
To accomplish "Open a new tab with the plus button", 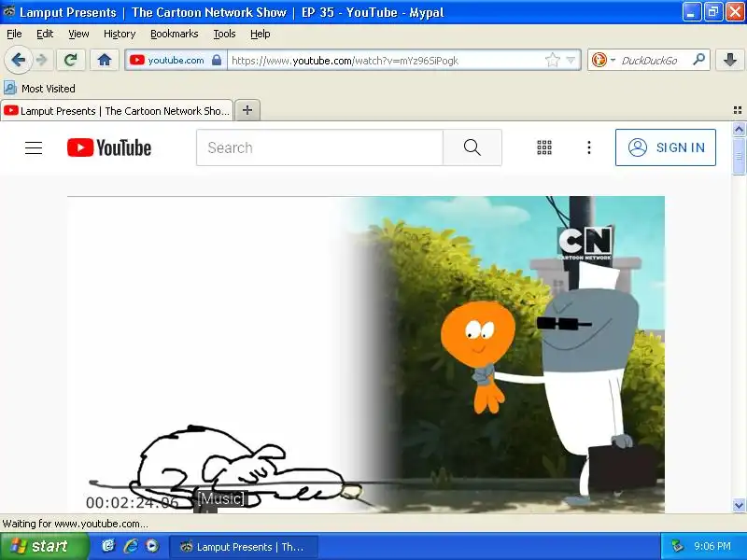I will point(247,110).
